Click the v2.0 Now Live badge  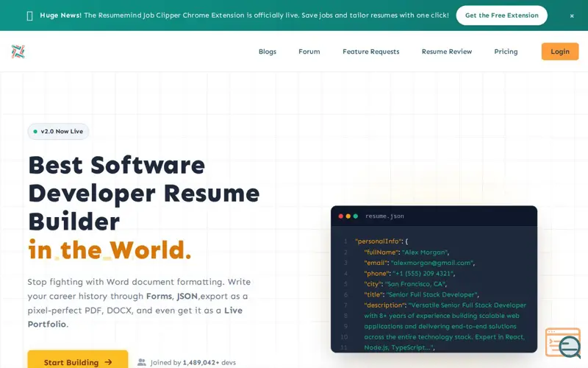(x=58, y=132)
